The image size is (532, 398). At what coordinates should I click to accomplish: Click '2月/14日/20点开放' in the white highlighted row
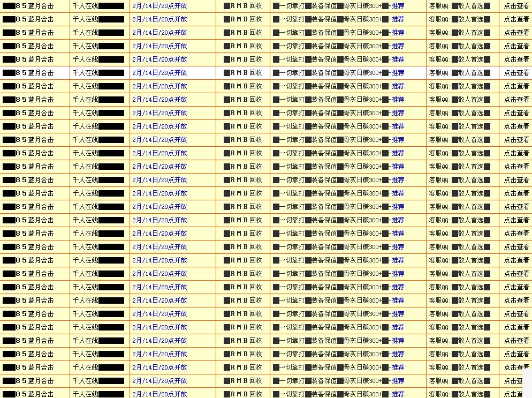click(x=159, y=73)
